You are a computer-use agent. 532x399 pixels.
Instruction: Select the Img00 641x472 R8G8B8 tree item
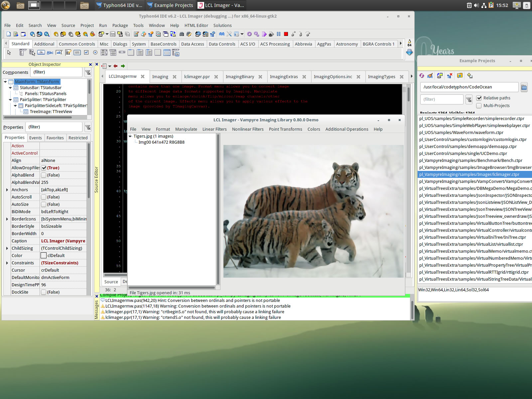click(162, 142)
